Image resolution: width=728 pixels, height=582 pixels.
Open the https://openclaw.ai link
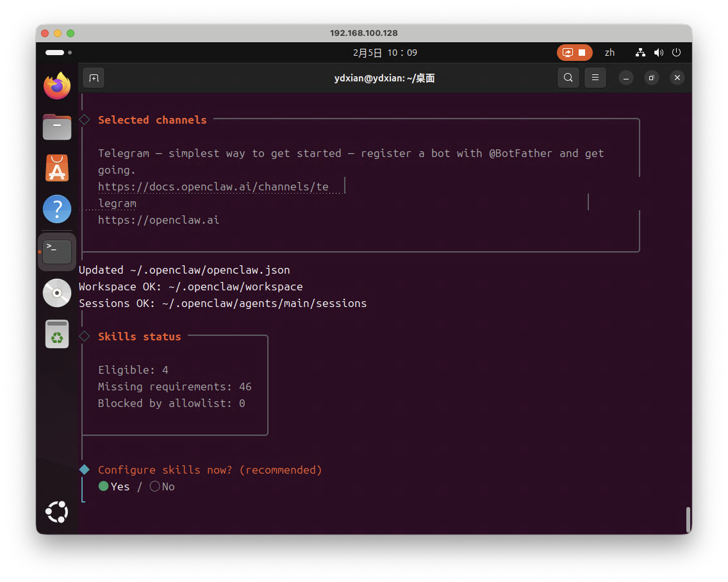tap(158, 220)
